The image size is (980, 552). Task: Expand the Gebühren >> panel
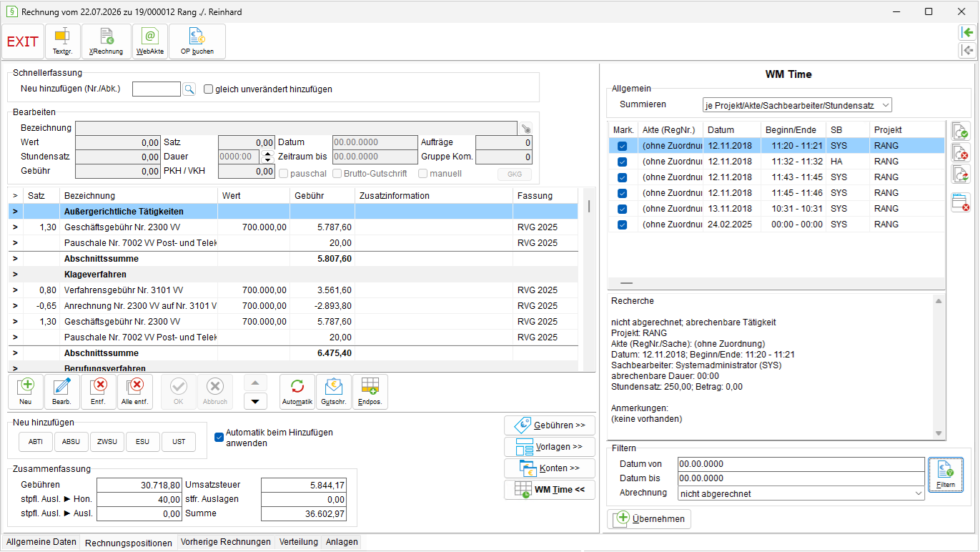[550, 425]
